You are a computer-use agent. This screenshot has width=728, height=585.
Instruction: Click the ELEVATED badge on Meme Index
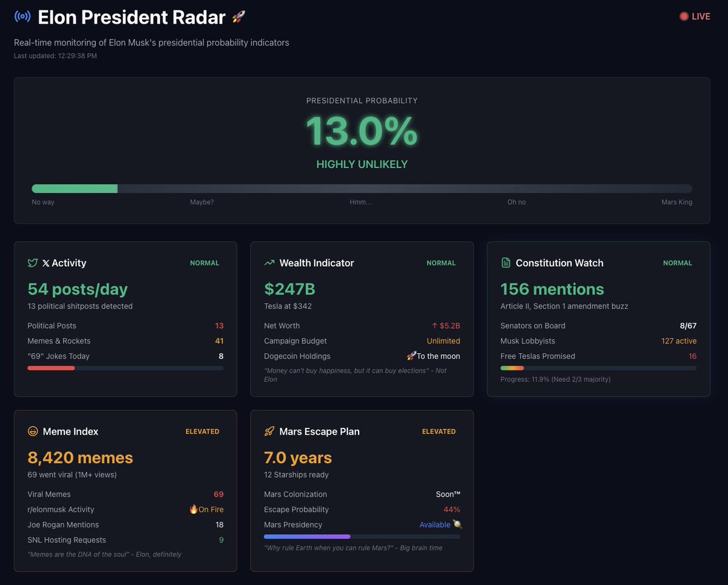point(202,432)
